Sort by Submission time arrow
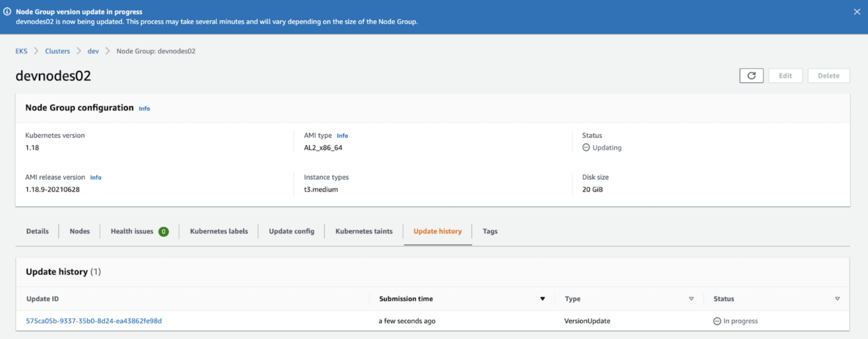 point(542,299)
